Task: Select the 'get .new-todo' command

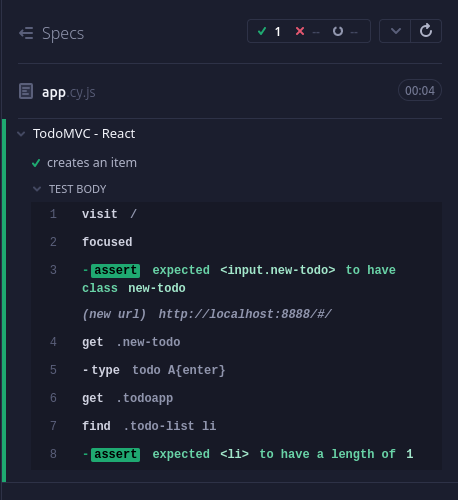Action: (236, 342)
